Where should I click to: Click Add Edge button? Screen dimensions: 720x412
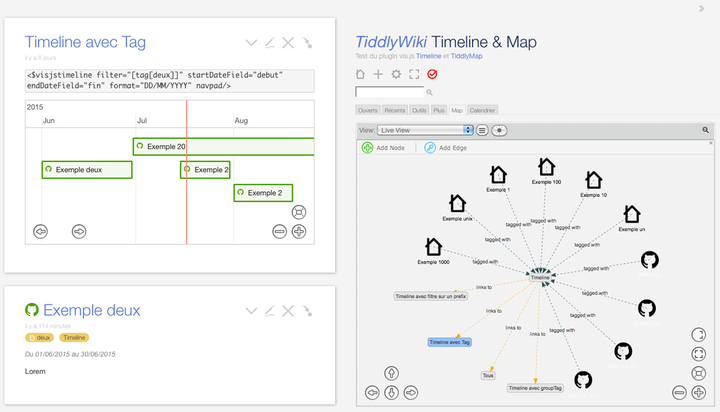tap(446, 148)
